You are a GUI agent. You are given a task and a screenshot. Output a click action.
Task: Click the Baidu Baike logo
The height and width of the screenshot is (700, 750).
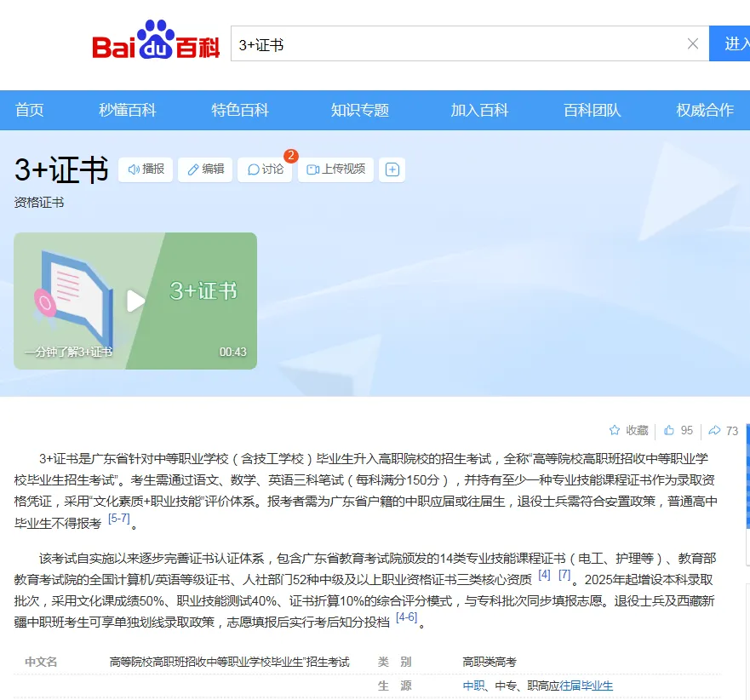(156, 40)
